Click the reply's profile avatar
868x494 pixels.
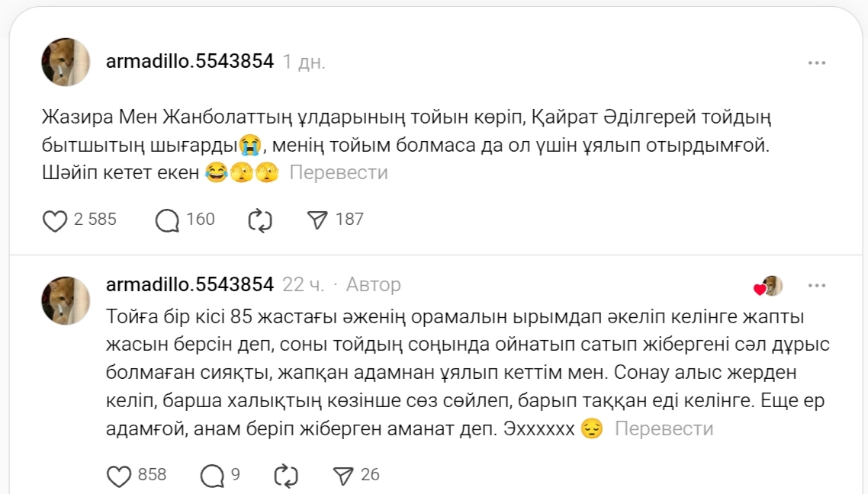point(66,300)
